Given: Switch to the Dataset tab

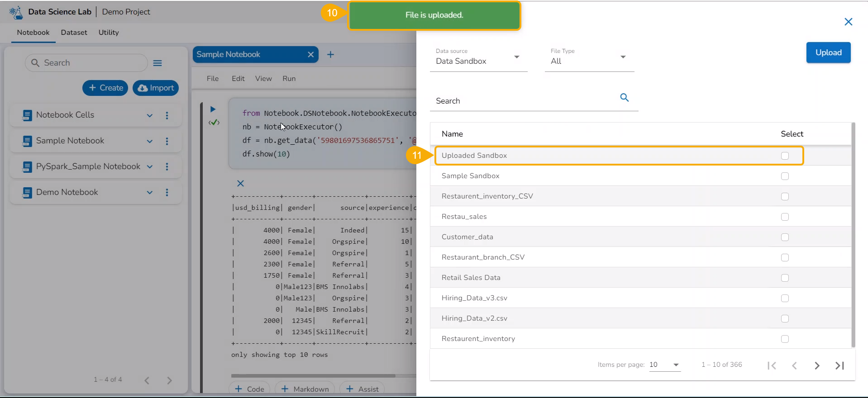Looking at the screenshot, I should pos(74,33).
